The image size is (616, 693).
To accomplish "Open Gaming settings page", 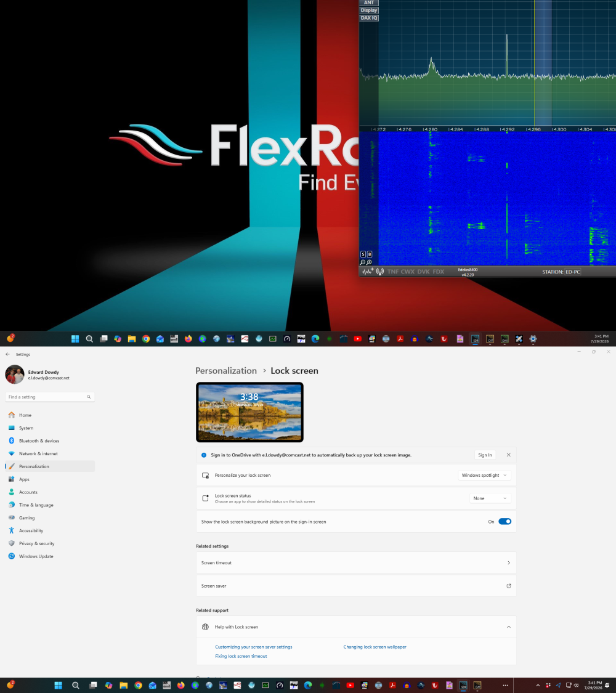I will 50,517.
